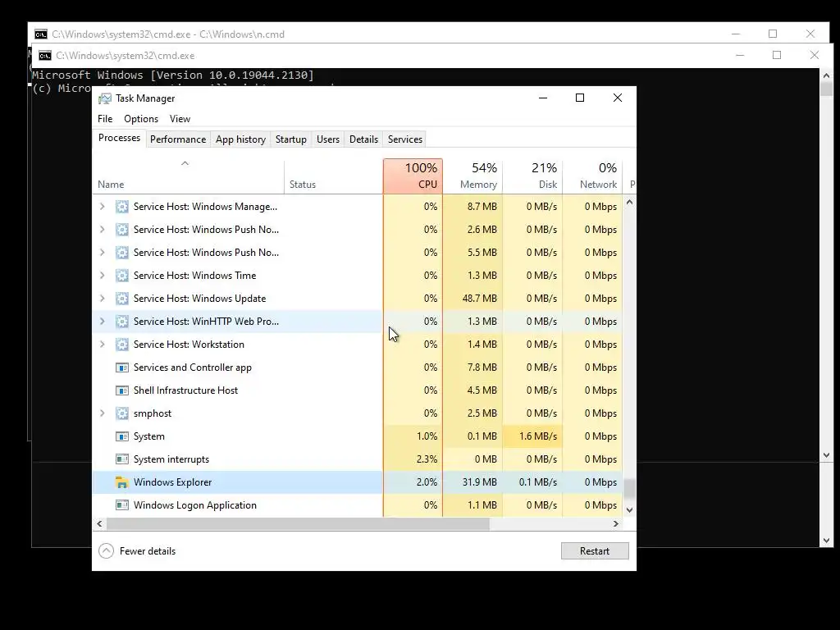Select the Windows Explorer row
840x630 pixels.
pyautogui.click(x=358, y=482)
